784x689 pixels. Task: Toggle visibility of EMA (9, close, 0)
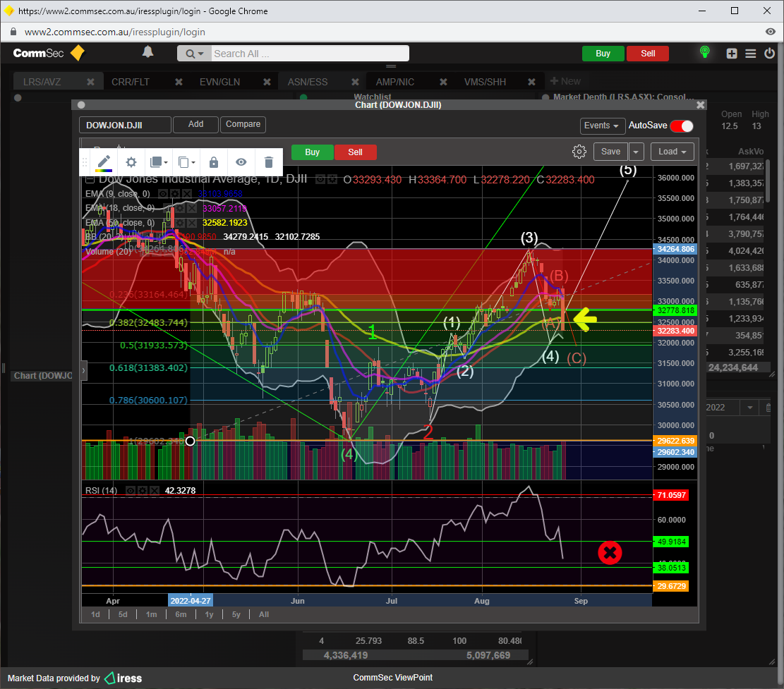pyautogui.click(x=162, y=193)
